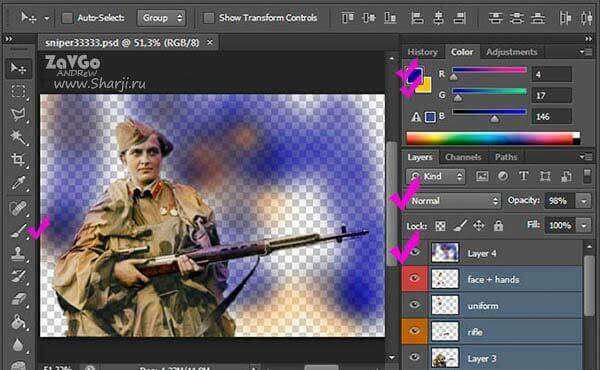Image resolution: width=600 pixels, height=370 pixels.
Task: Align vertical centers icon in options bar
Action: point(369,18)
